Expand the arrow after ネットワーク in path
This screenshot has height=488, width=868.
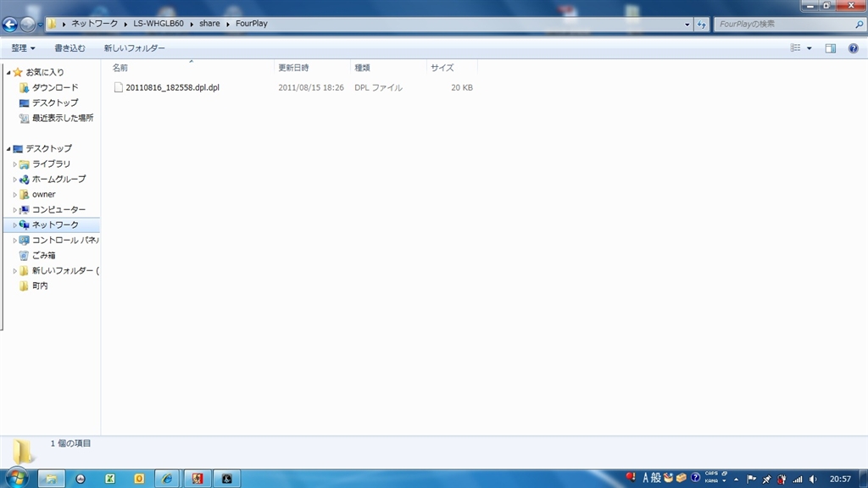pos(125,24)
